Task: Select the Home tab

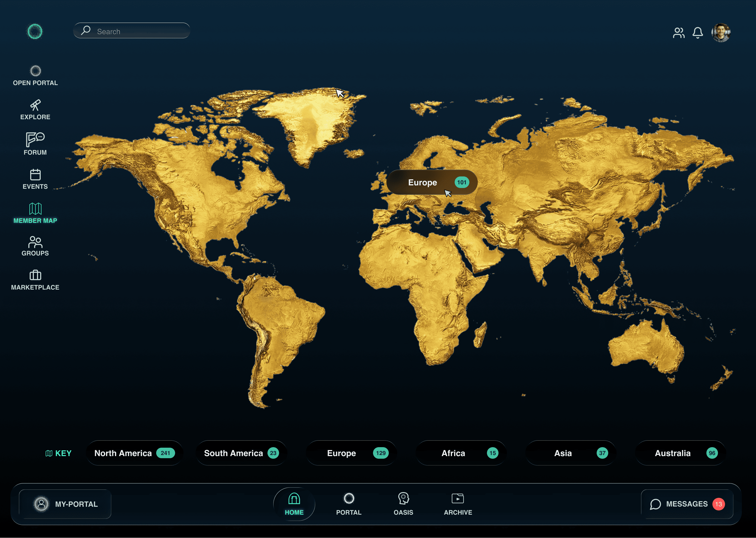Action: [x=294, y=504]
